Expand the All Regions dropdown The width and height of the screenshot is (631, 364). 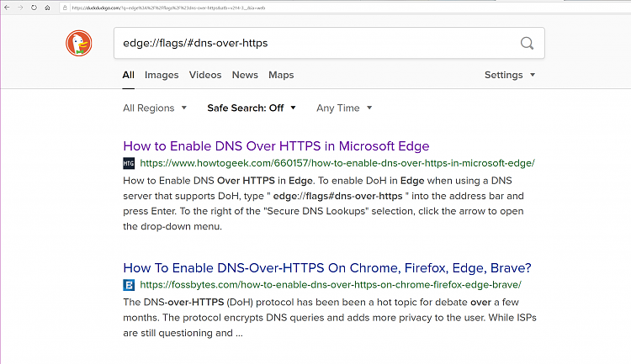coord(155,108)
